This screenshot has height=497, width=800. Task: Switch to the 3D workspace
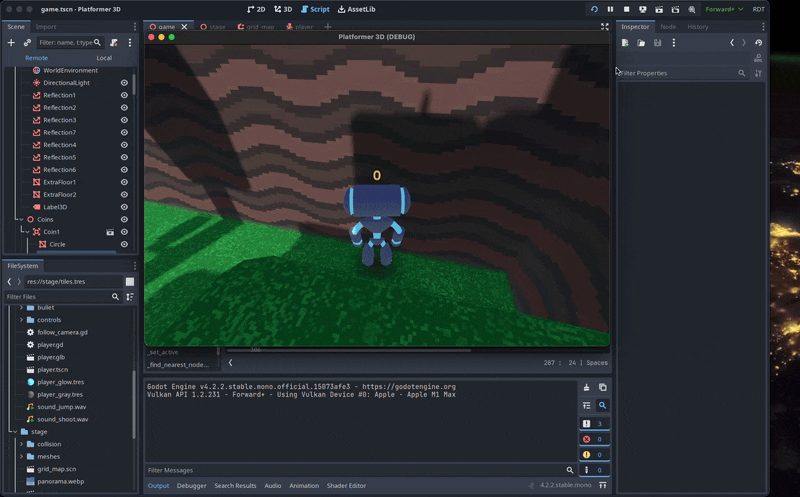click(283, 9)
